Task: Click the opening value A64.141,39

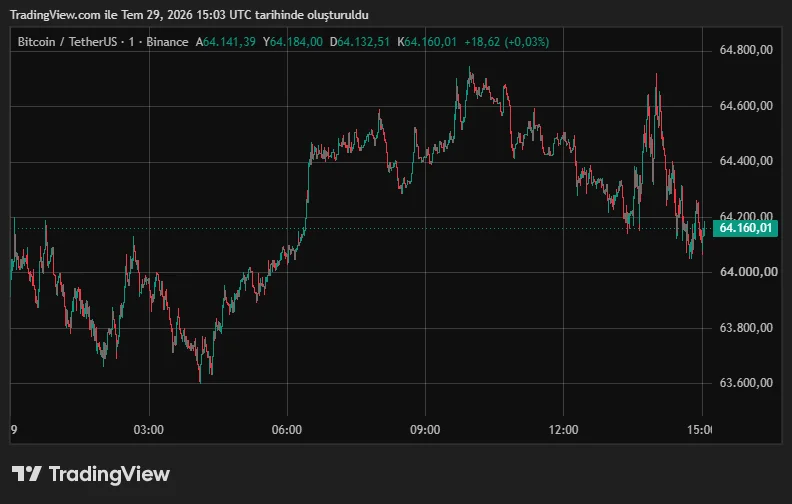Action: click(226, 42)
